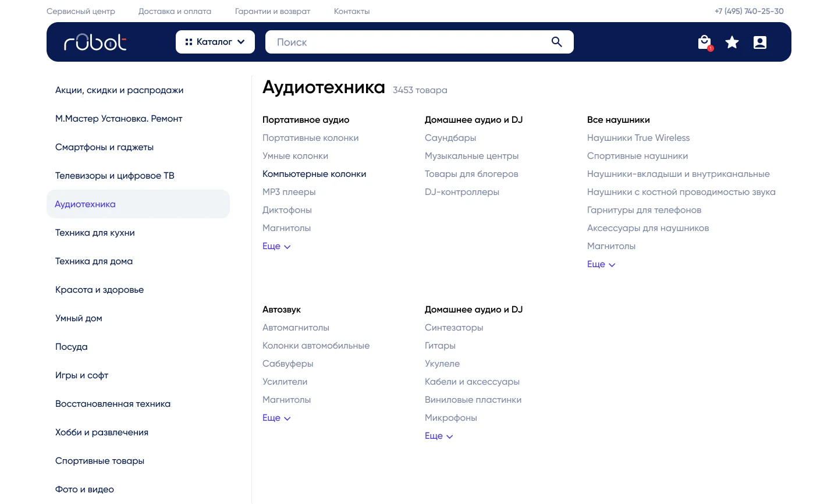Click the search magnifier icon

click(557, 42)
